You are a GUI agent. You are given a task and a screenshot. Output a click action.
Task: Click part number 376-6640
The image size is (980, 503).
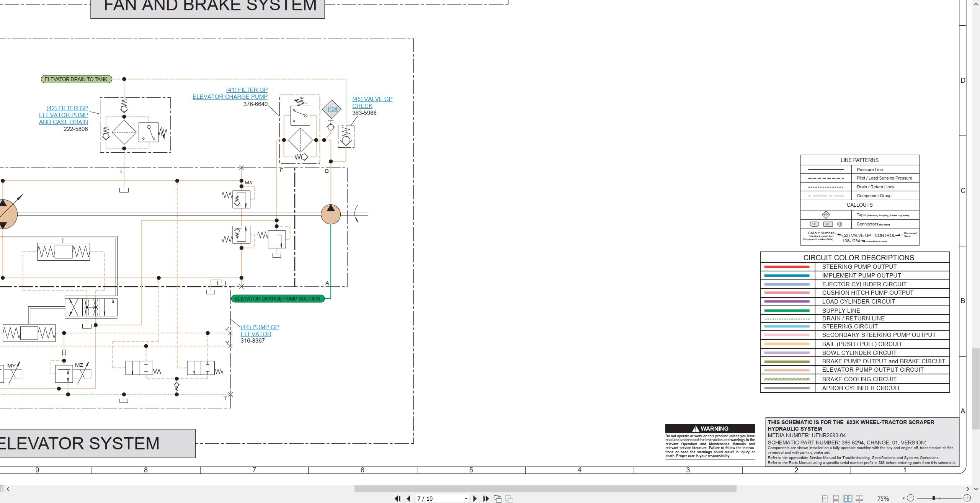pyautogui.click(x=255, y=104)
